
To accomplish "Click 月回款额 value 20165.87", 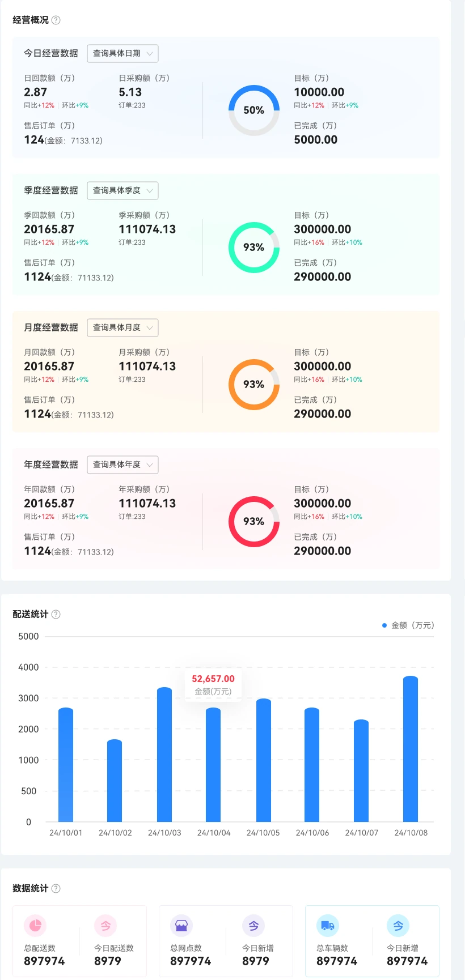I will click(x=49, y=367).
